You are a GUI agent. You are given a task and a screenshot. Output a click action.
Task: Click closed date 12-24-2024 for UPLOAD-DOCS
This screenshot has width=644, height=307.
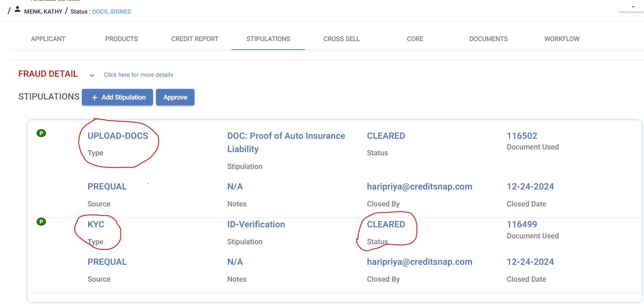(x=530, y=187)
